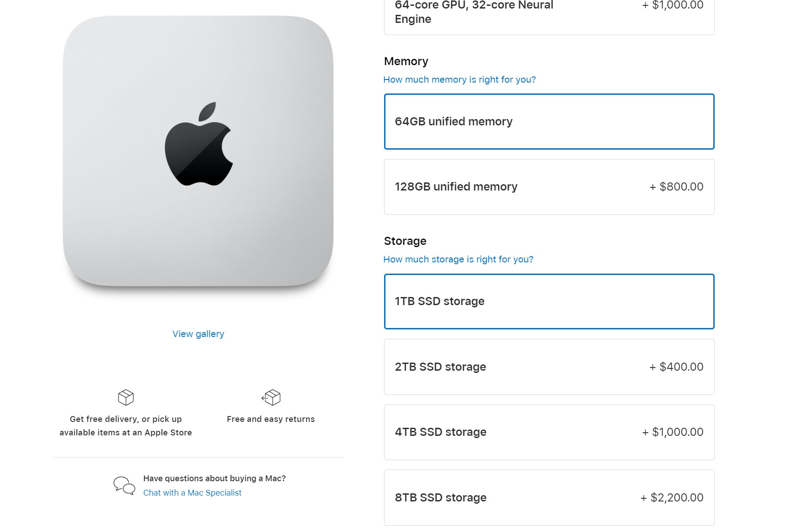Click the free delivery or pick up text
This screenshot has width=792, height=532.
coord(126,426)
